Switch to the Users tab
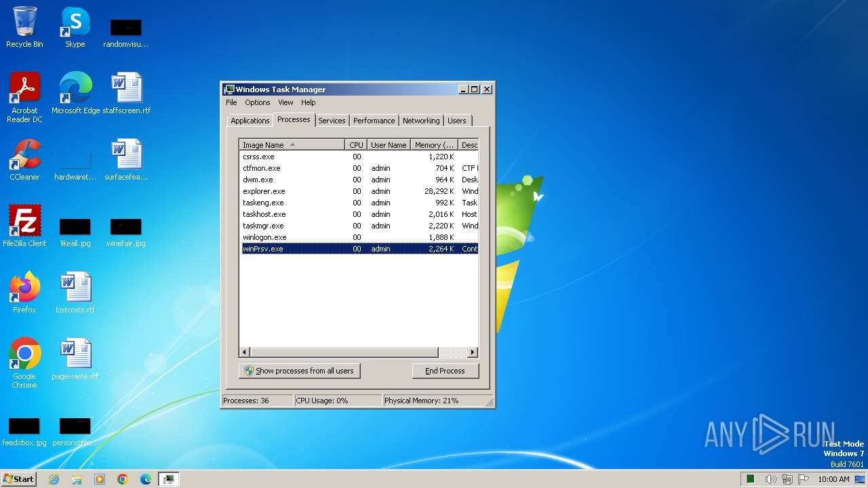This screenshot has height=488, width=868. 457,121
